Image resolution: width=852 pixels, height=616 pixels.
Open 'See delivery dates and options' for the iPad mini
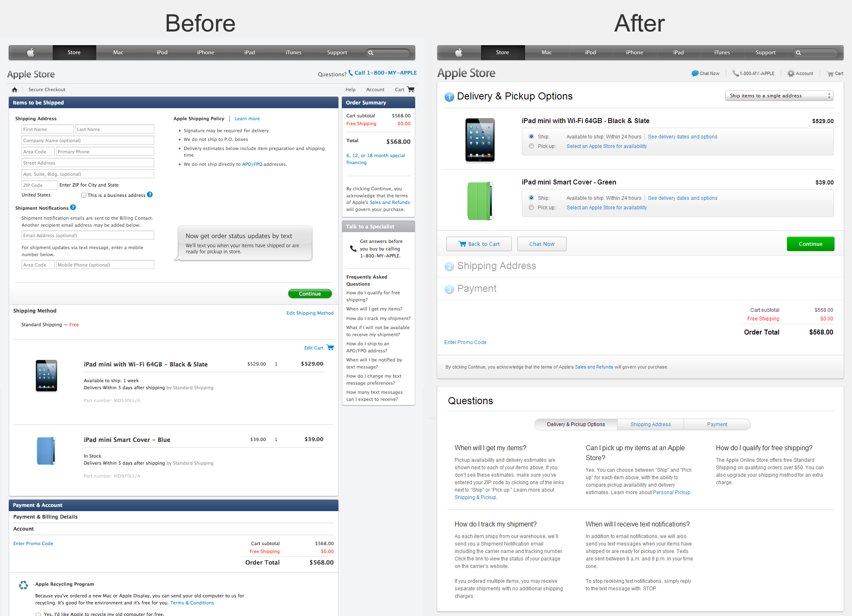pyautogui.click(x=682, y=136)
